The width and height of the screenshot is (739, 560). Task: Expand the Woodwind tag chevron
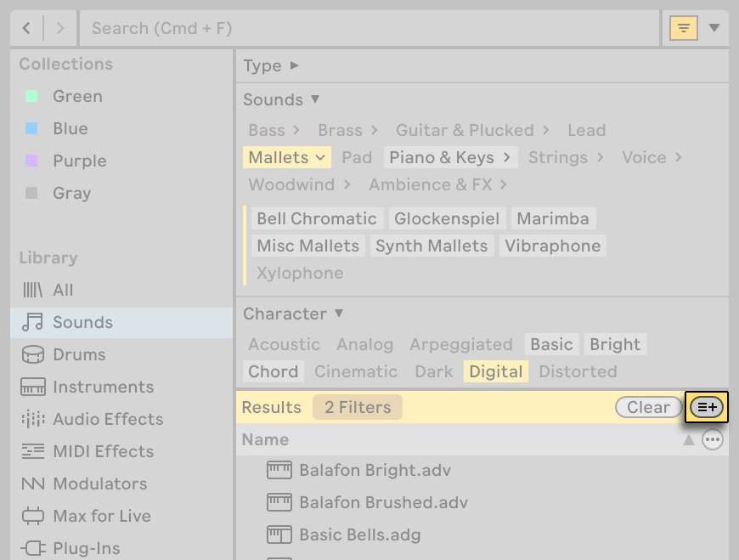tap(347, 184)
